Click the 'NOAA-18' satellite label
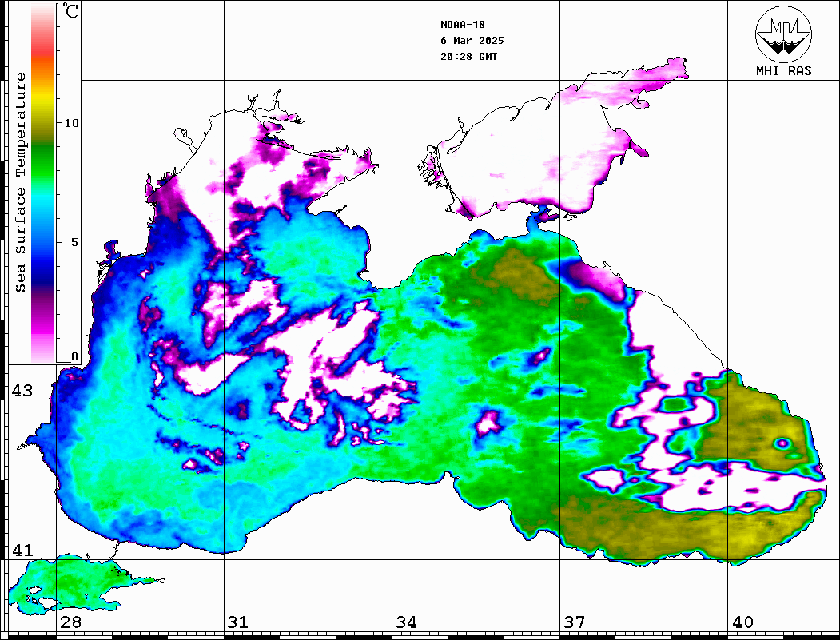840x640 pixels. pyautogui.click(x=462, y=25)
